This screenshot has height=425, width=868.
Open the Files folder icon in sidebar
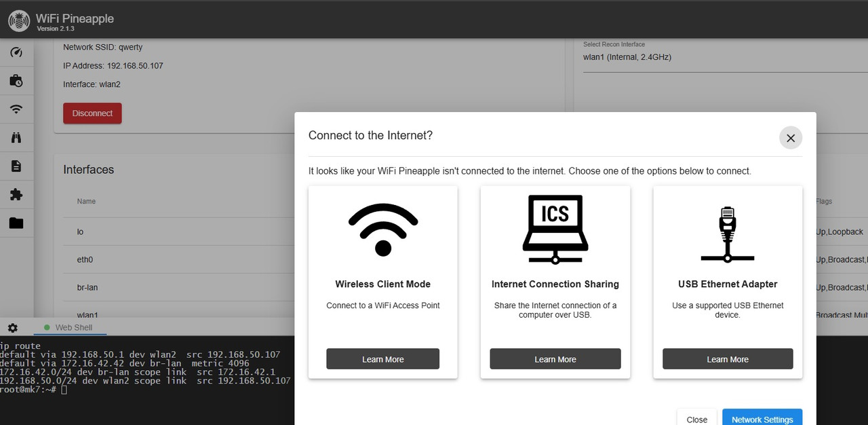point(16,223)
